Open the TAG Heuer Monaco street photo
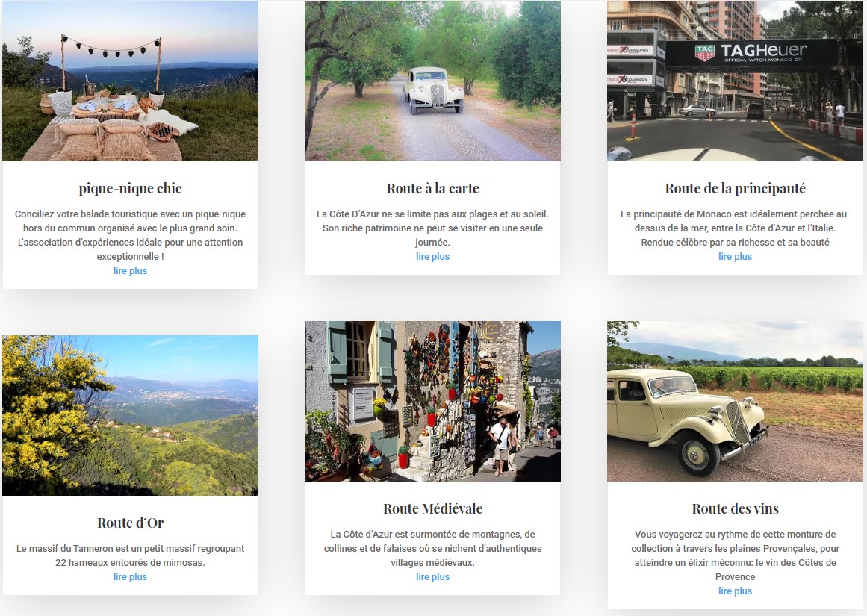867x616 pixels. [735, 81]
